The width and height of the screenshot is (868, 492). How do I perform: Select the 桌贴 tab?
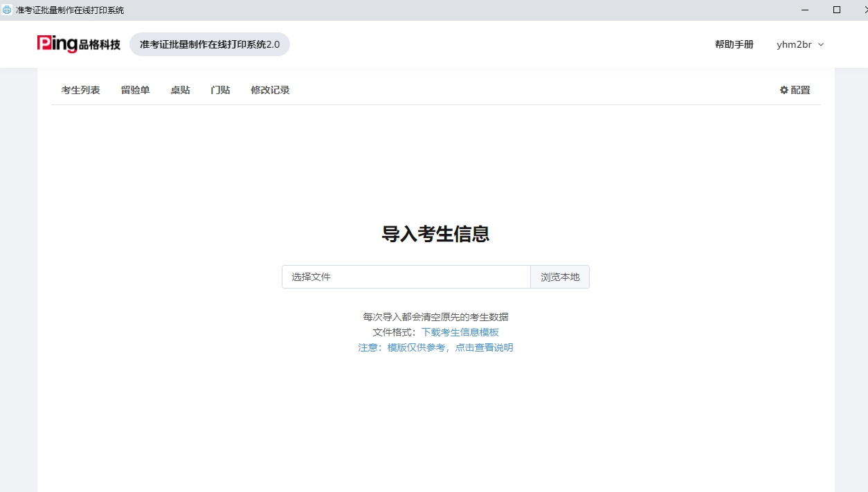coord(180,90)
